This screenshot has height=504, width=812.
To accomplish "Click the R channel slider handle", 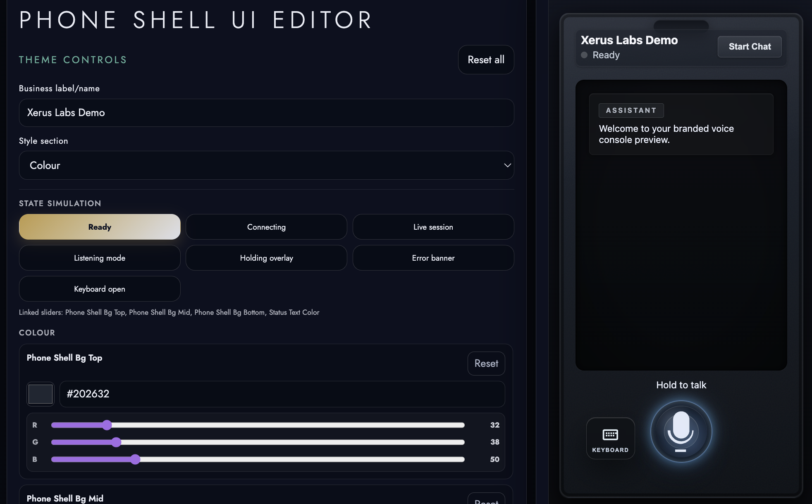I will pos(107,425).
